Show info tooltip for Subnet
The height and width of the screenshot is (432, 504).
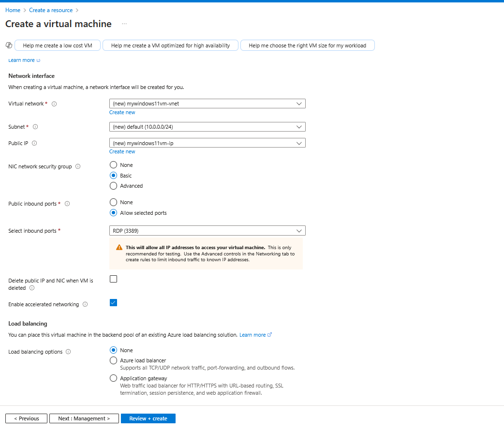click(35, 127)
